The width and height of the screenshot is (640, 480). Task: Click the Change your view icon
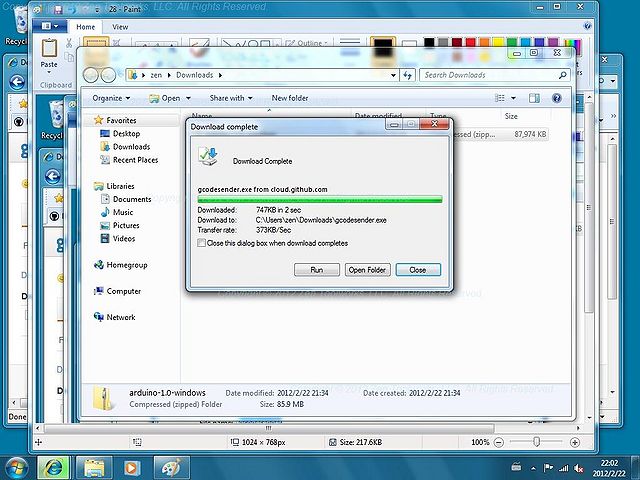coord(500,98)
